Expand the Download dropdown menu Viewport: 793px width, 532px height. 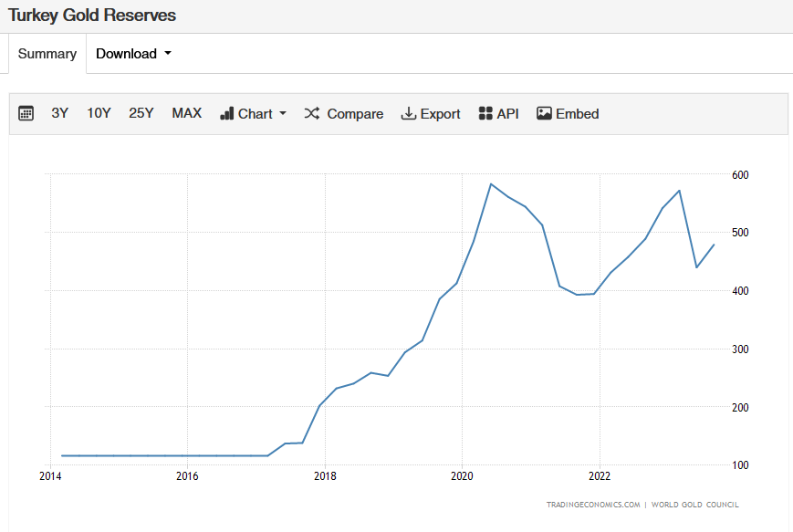133,54
